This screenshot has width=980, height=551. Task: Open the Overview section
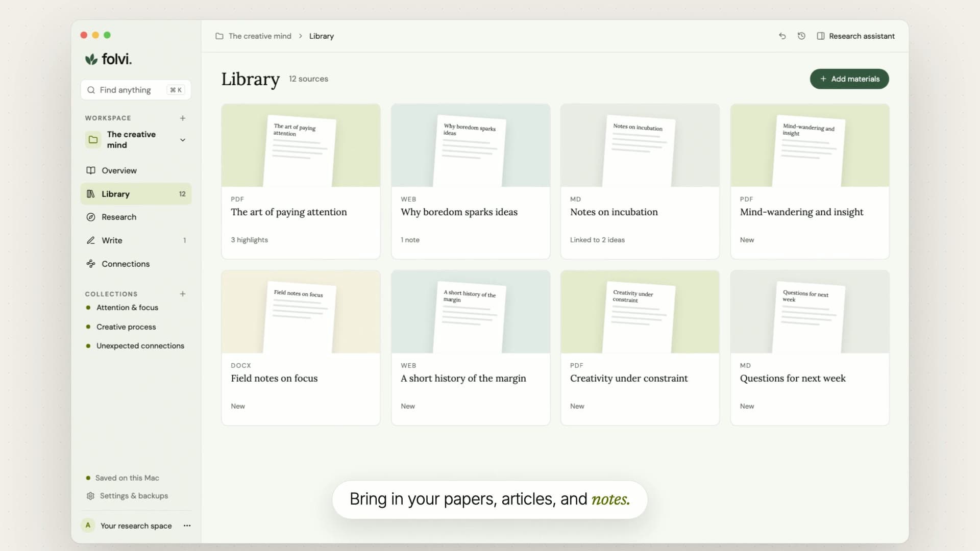tap(136, 170)
